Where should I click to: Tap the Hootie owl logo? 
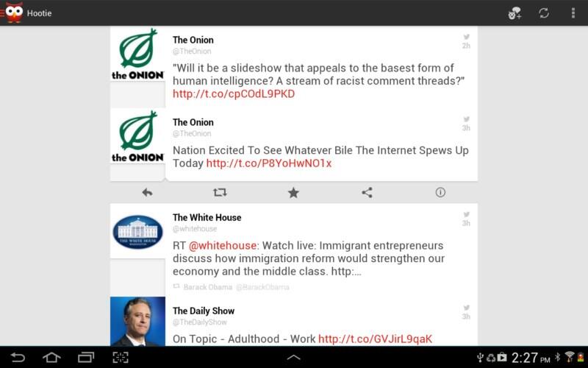[x=14, y=13]
